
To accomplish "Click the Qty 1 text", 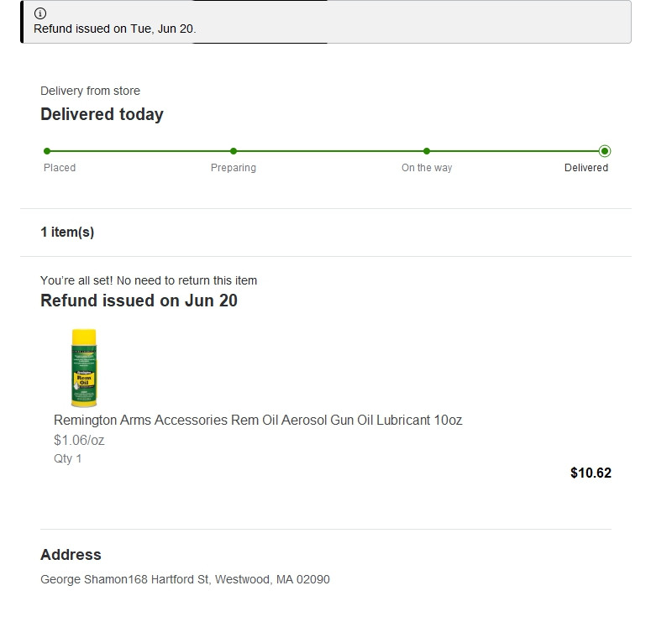I will [68, 458].
